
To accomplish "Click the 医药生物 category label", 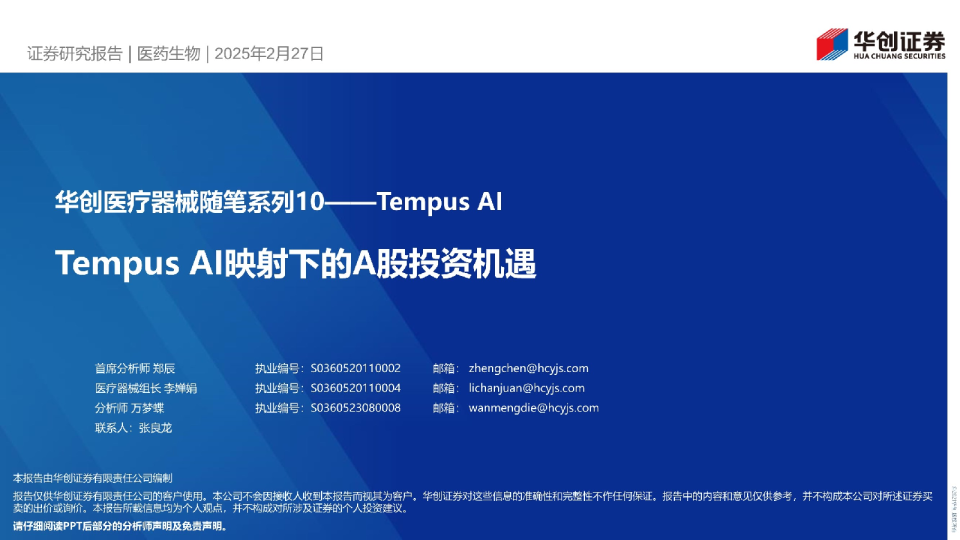I will [168, 54].
